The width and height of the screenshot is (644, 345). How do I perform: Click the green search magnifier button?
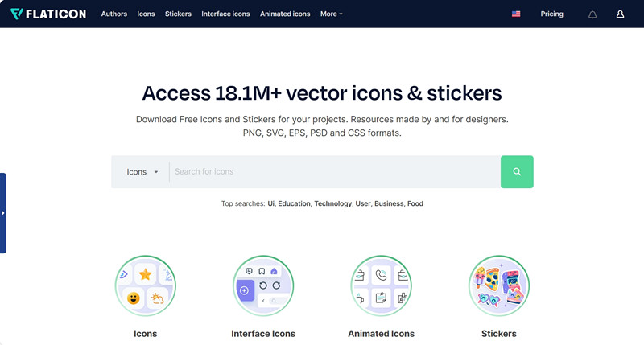click(x=517, y=172)
